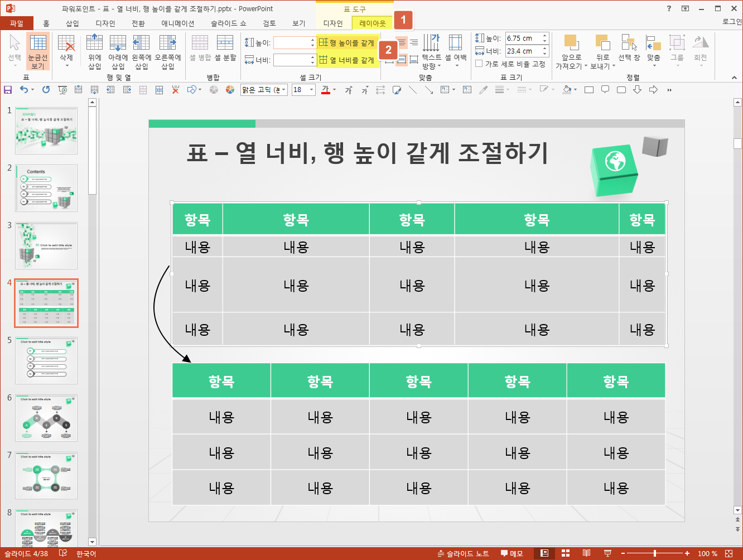This screenshot has width=743, height=560.
Task: Select slide 2 Contents thumbnail
Action: pyautogui.click(x=46, y=189)
